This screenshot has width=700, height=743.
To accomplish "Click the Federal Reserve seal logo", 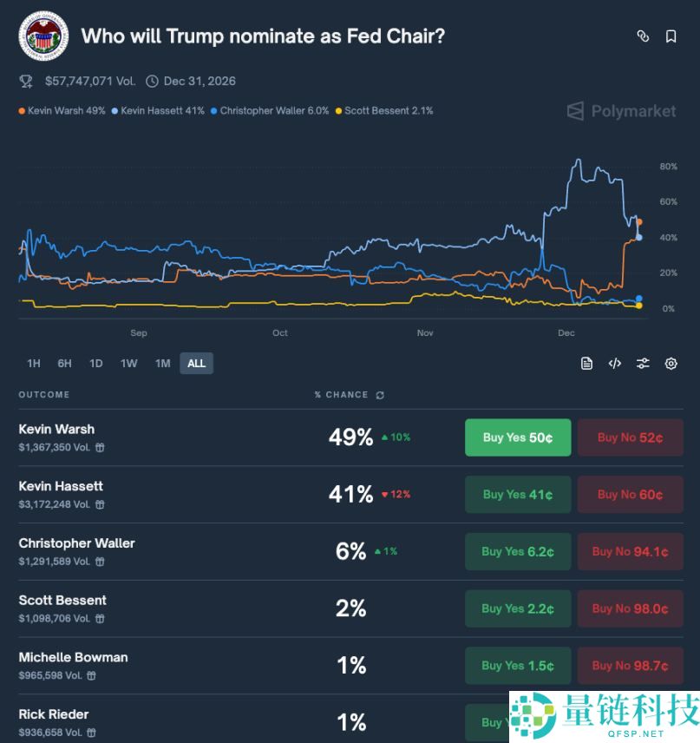I will point(43,36).
